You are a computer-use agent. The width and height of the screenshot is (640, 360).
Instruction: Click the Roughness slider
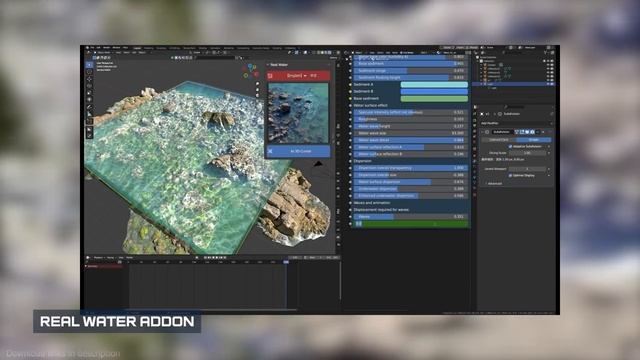point(410,119)
